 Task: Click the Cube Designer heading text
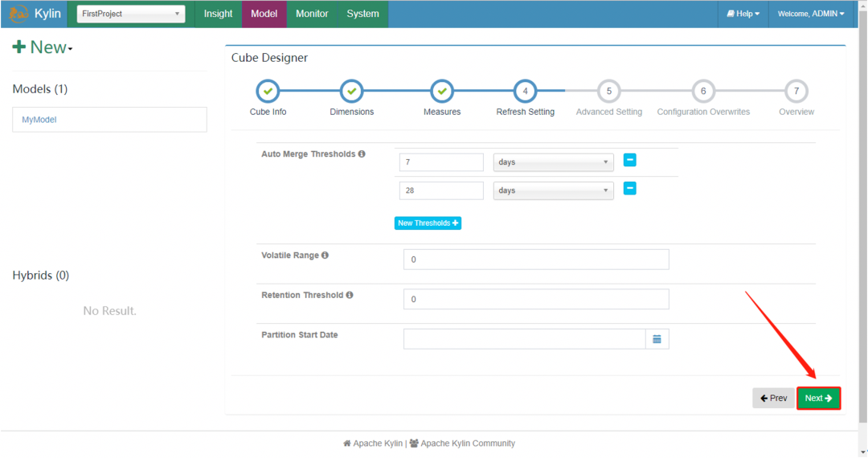coord(269,58)
